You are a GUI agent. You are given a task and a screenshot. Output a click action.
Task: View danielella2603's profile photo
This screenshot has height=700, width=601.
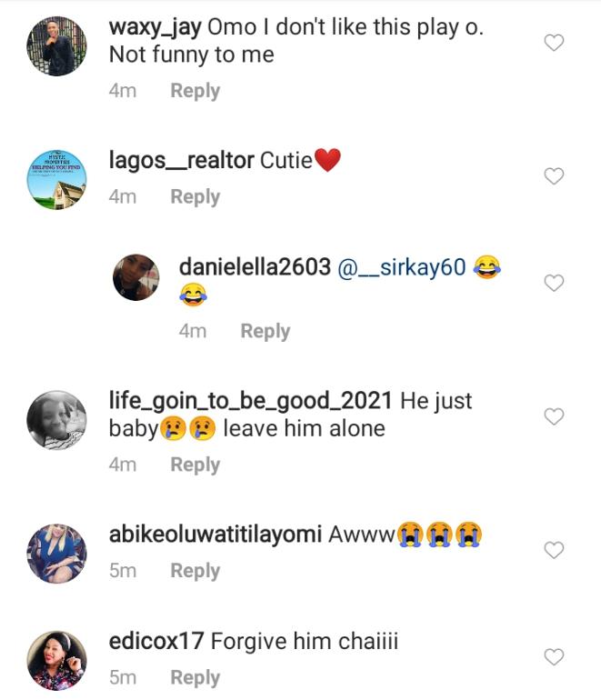(x=136, y=276)
